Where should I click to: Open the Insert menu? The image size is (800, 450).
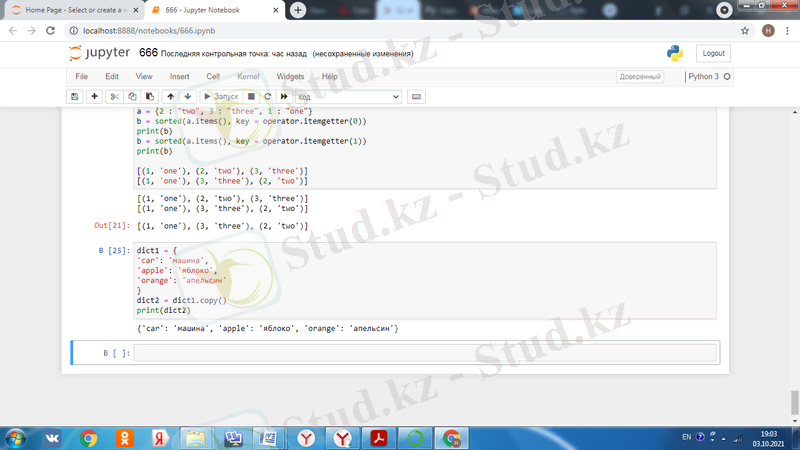coord(180,77)
